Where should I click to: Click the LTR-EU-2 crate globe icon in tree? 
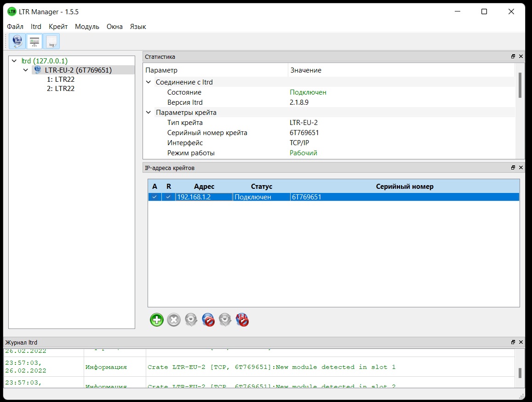tap(38, 70)
